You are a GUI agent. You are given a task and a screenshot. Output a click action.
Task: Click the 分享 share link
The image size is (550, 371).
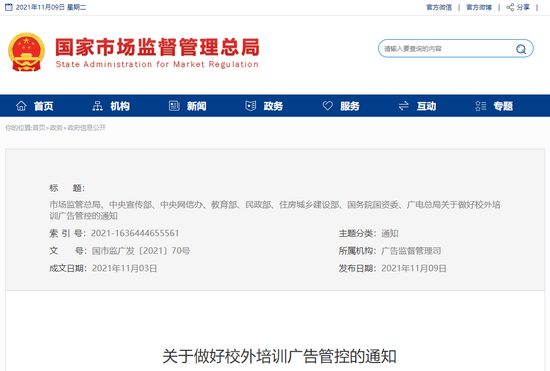coord(523,7)
